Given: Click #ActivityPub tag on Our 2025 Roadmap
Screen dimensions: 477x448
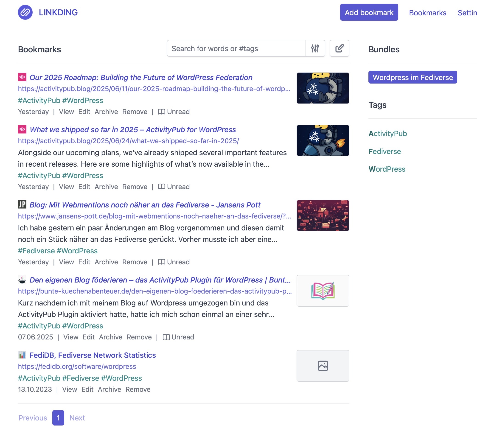Looking at the screenshot, I should [x=39, y=101].
